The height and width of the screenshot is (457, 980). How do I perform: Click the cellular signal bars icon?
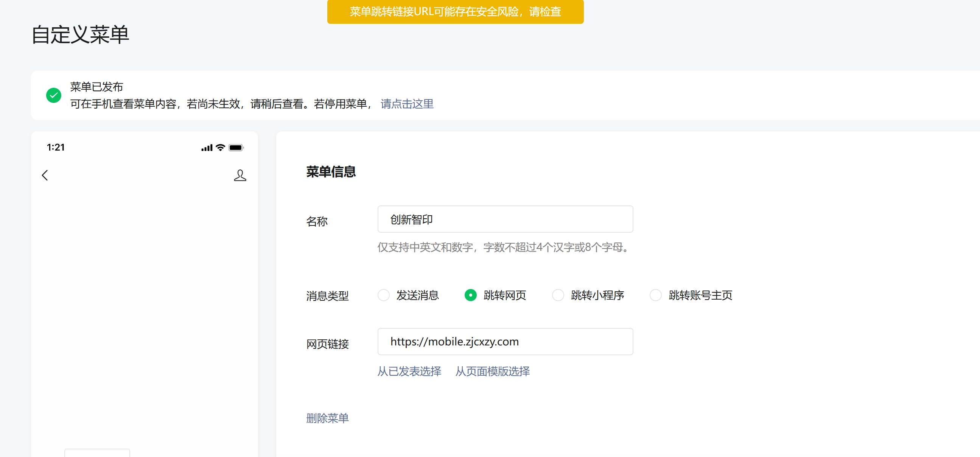pyautogui.click(x=207, y=148)
